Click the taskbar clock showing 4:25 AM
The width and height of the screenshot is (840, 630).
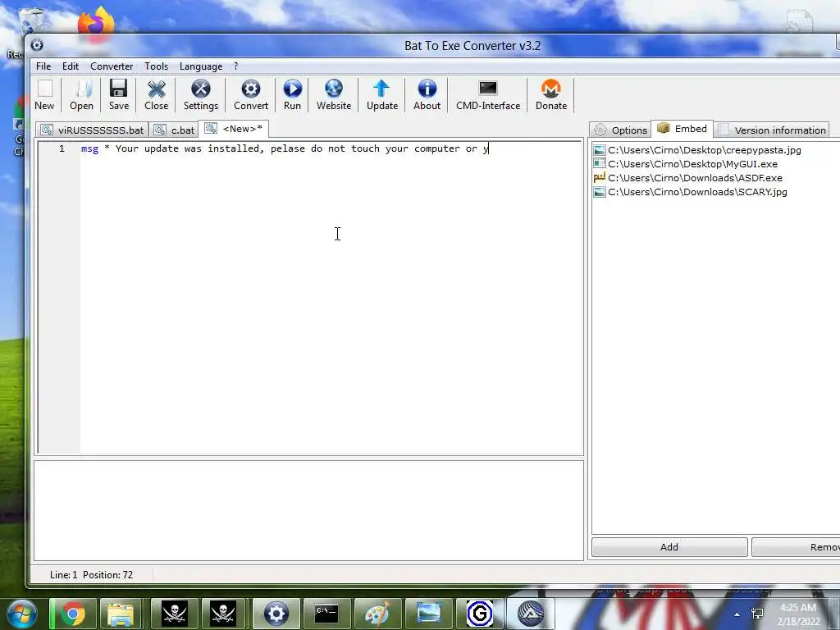click(798, 614)
